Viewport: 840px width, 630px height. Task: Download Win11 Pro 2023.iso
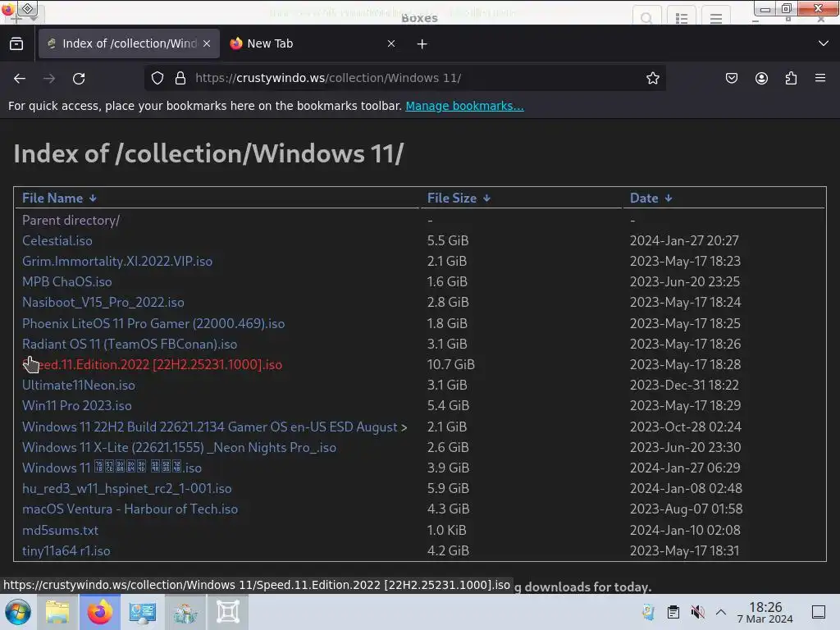pyautogui.click(x=76, y=405)
